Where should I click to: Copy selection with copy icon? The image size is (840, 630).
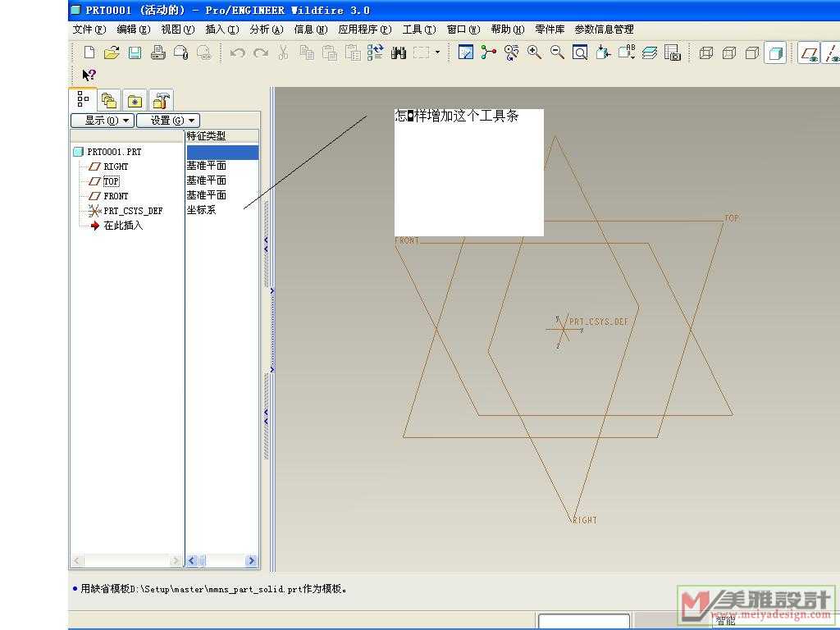[307, 52]
